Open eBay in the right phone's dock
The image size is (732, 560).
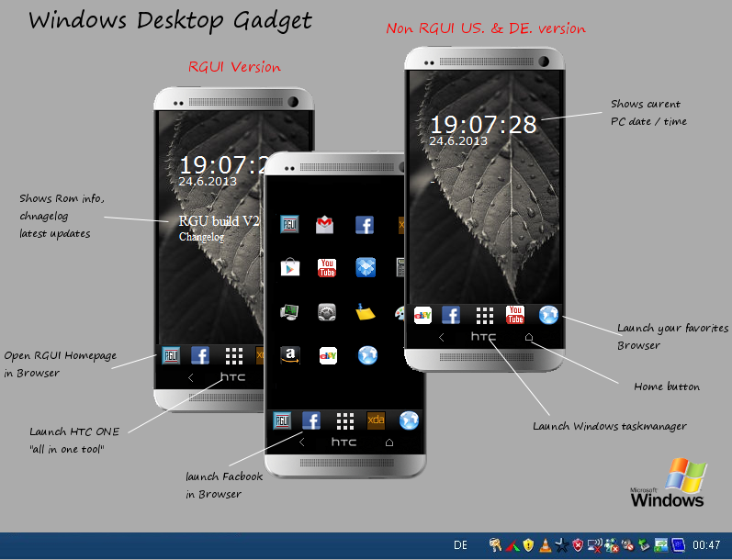tap(422, 316)
